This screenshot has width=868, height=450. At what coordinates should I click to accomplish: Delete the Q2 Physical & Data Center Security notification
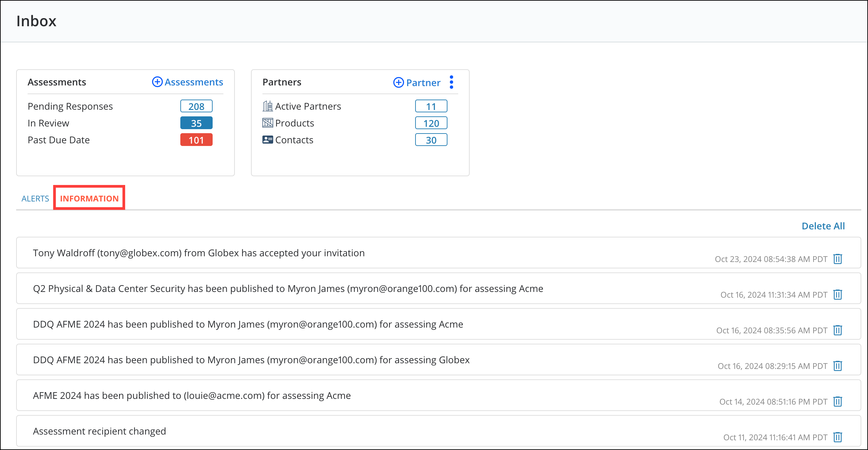click(x=838, y=295)
